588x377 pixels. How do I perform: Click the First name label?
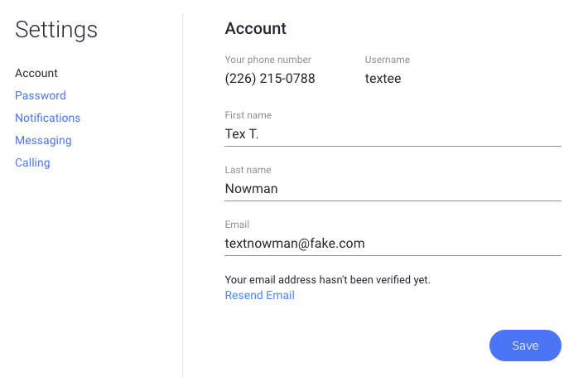pyautogui.click(x=248, y=115)
